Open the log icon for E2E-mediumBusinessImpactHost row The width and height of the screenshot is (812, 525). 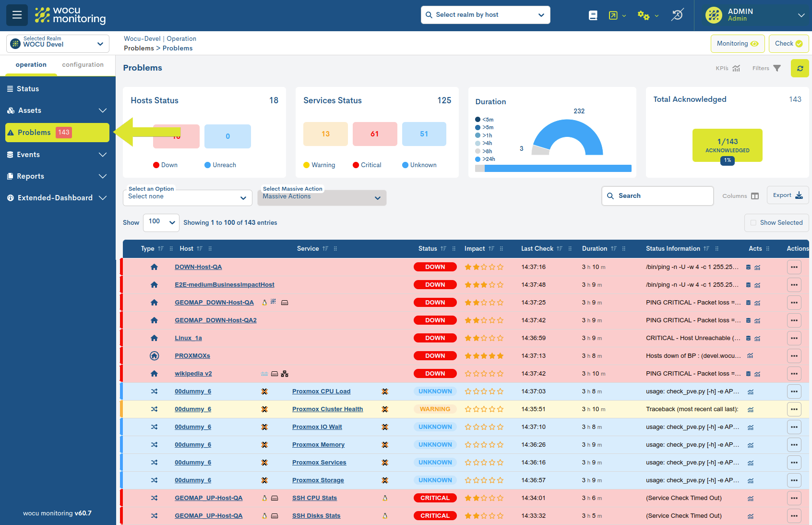coord(748,285)
